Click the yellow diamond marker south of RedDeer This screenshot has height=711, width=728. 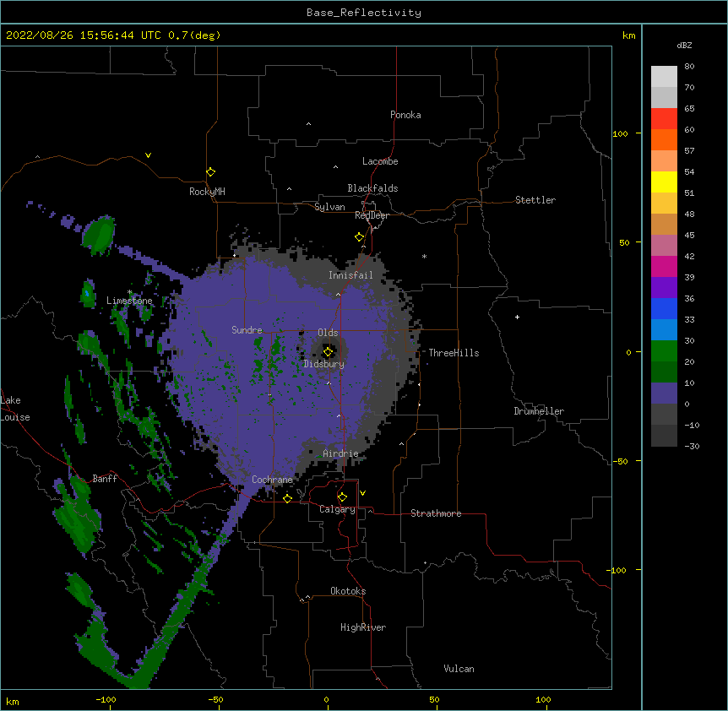click(360, 237)
